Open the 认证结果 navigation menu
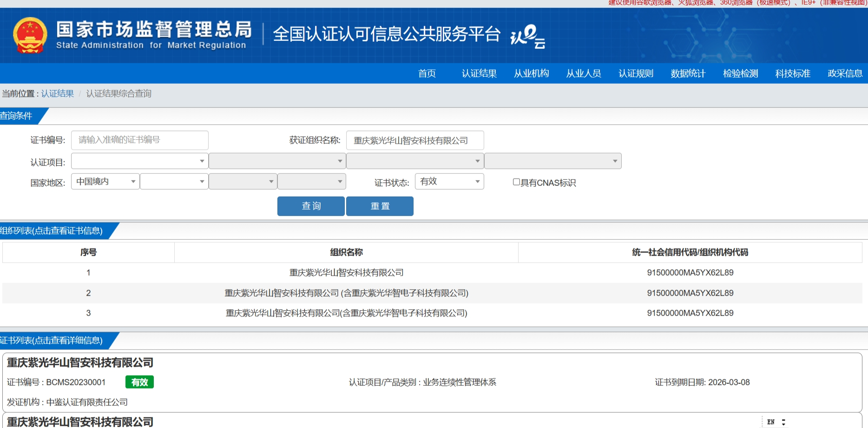The image size is (868, 428). [479, 73]
